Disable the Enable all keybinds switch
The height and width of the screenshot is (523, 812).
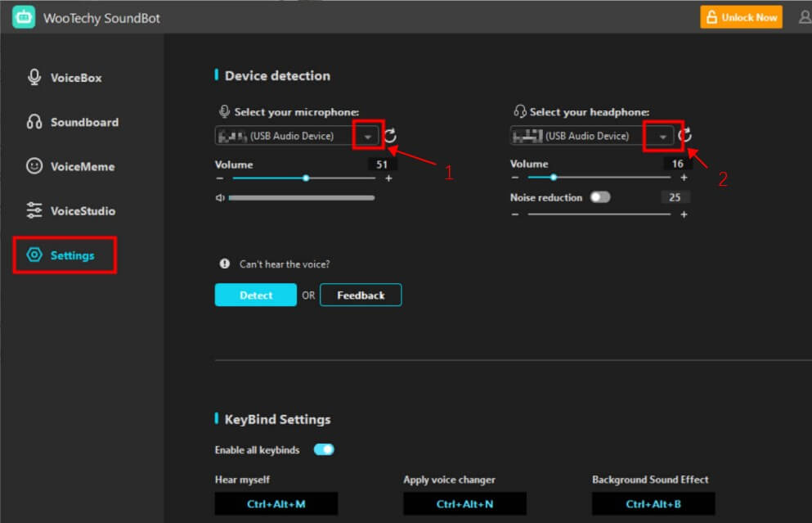(324, 449)
